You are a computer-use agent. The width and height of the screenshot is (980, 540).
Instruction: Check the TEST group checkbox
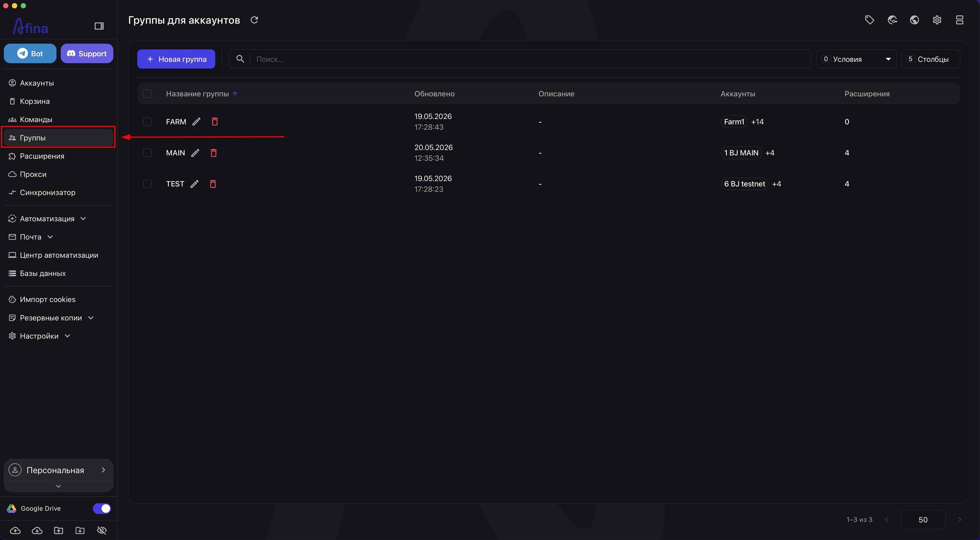147,184
